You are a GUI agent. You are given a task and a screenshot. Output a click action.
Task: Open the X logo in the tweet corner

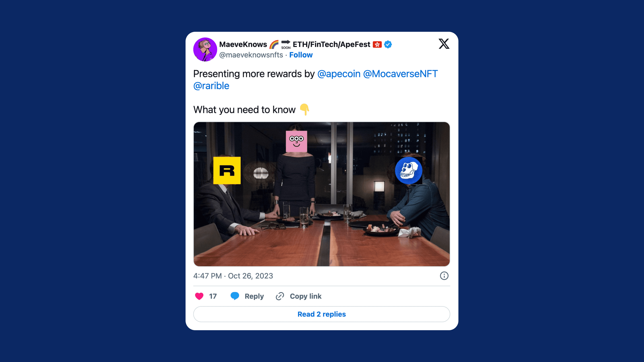click(x=444, y=44)
